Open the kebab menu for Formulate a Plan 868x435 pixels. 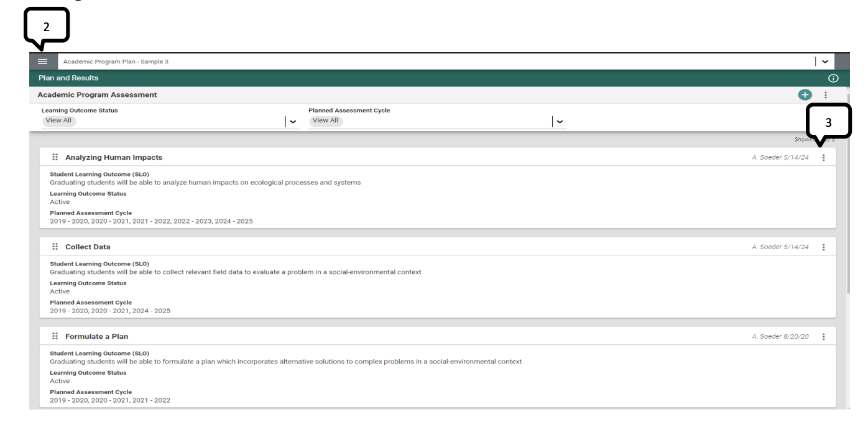click(824, 336)
